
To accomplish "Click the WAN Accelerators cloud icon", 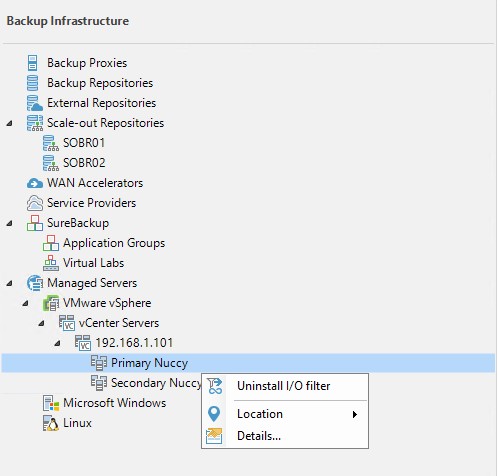I will pyautogui.click(x=35, y=183).
